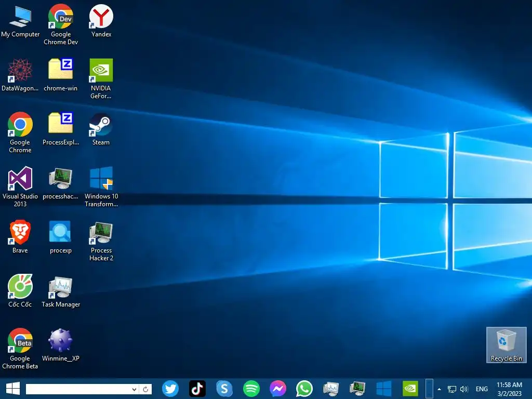Open the My Computer desktop icon
This screenshot has width=532, height=399.
coord(20,21)
